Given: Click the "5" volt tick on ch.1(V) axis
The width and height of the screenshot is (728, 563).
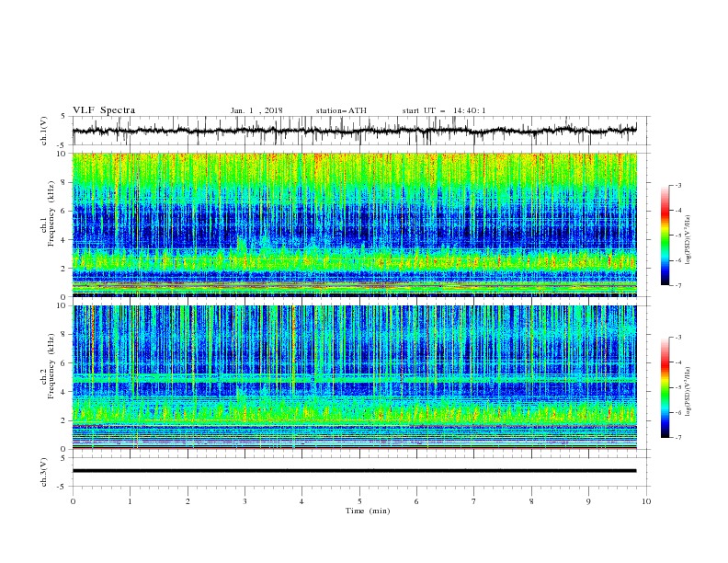Looking at the screenshot, I should pyautogui.click(x=64, y=116).
